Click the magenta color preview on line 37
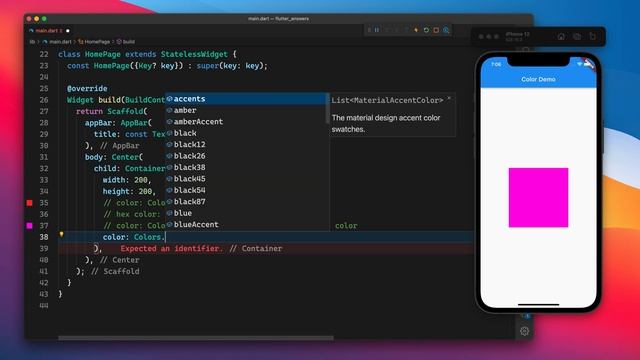Viewport: 640px width, 360px height. coord(29,226)
